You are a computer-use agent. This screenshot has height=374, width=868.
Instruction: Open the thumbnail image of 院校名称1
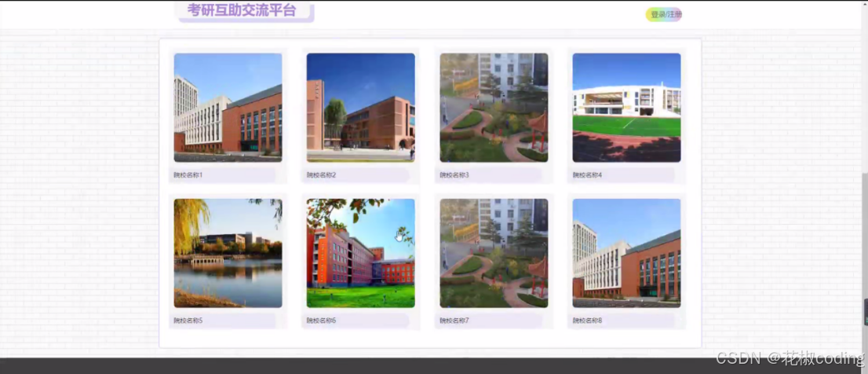point(228,108)
